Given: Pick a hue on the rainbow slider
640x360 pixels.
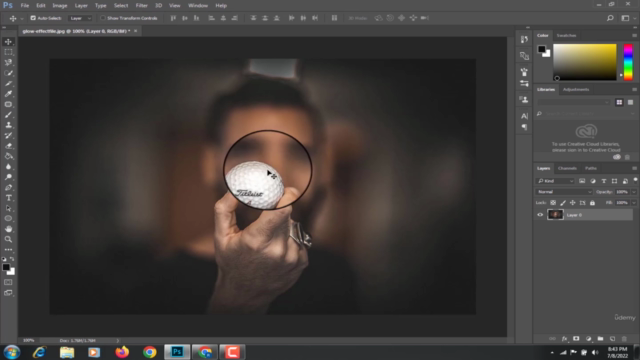Looking at the screenshot, I should tap(628, 62).
